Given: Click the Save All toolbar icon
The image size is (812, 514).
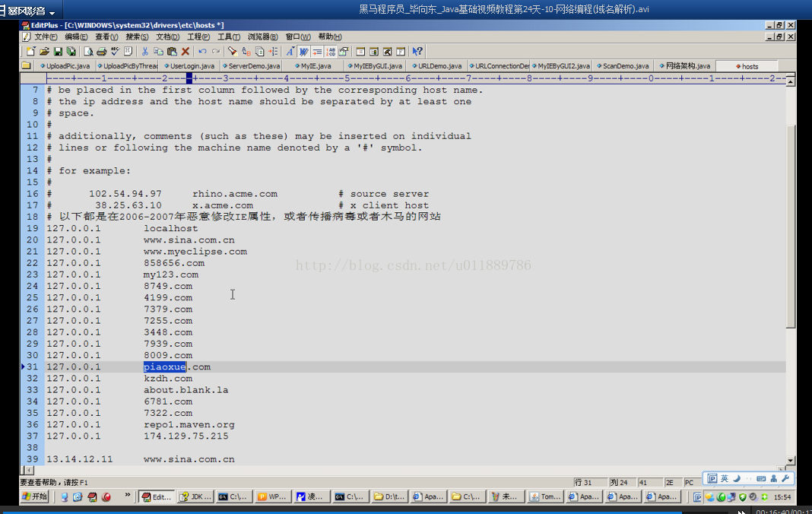Looking at the screenshot, I should (x=71, y=51).
